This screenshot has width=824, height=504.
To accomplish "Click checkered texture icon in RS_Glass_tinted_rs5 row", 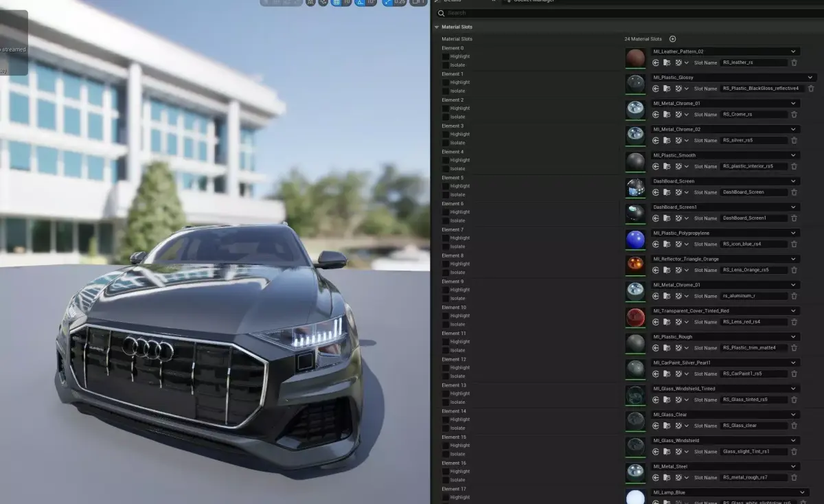I will (x=678, y=400).
